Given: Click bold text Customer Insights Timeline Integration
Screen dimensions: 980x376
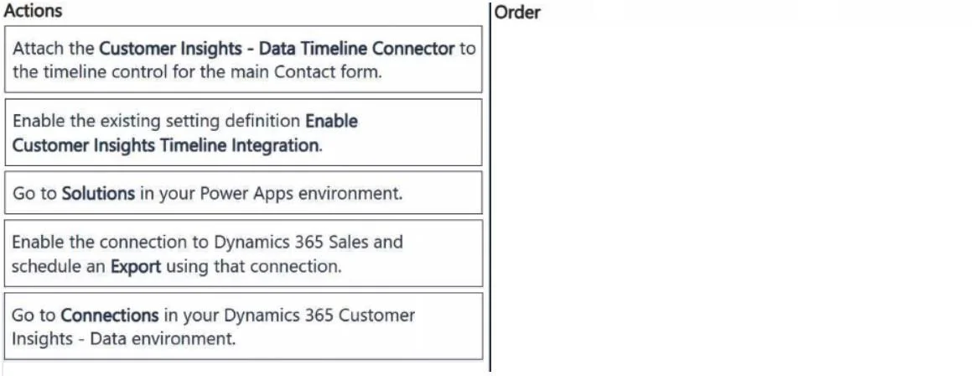Looking at the screenshot, I should [166, 145].
